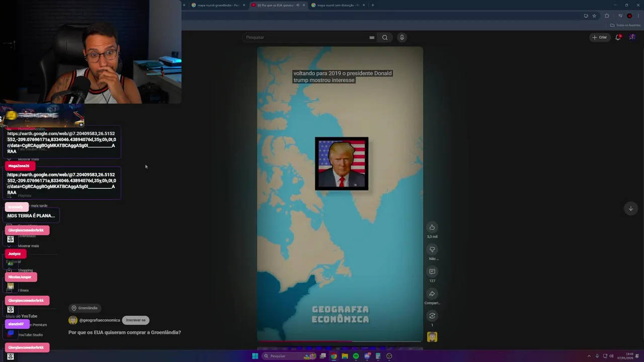The height and width of the screenshot is (362, 644).
Task: Click the YouTube search magnifier button
Action: point(385,37)
